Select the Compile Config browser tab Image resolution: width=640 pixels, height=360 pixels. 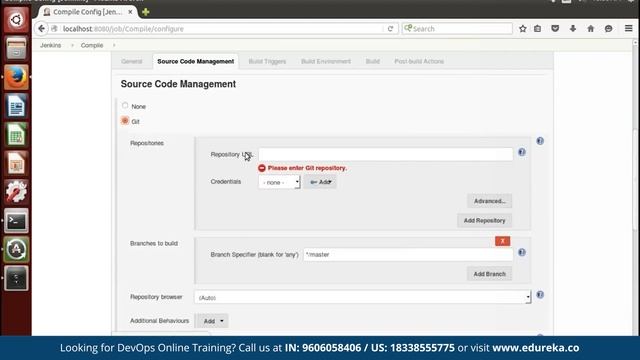(88, 12)
